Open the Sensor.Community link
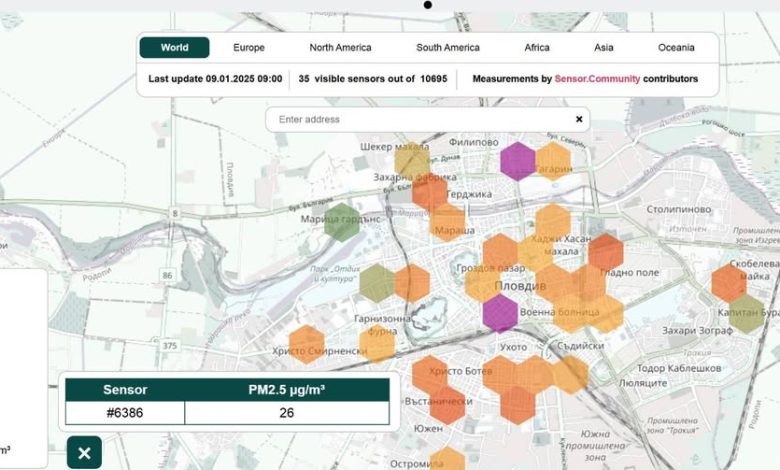Screen dimensions: 780x470 point(597,78)
